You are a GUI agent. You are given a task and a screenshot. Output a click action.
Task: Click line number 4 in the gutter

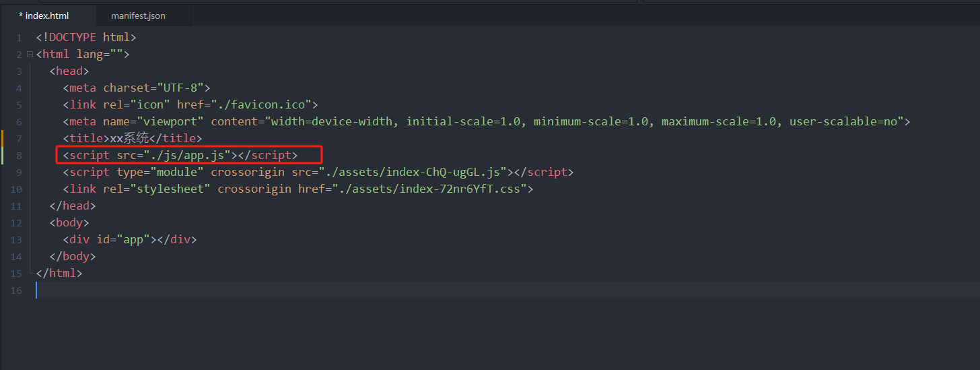point(19,88)
